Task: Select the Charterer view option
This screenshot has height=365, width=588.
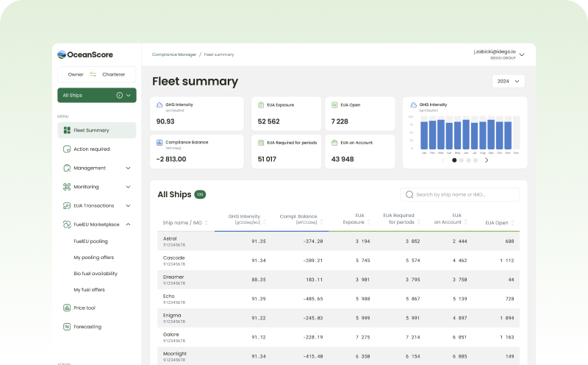Action: (113, 74)
